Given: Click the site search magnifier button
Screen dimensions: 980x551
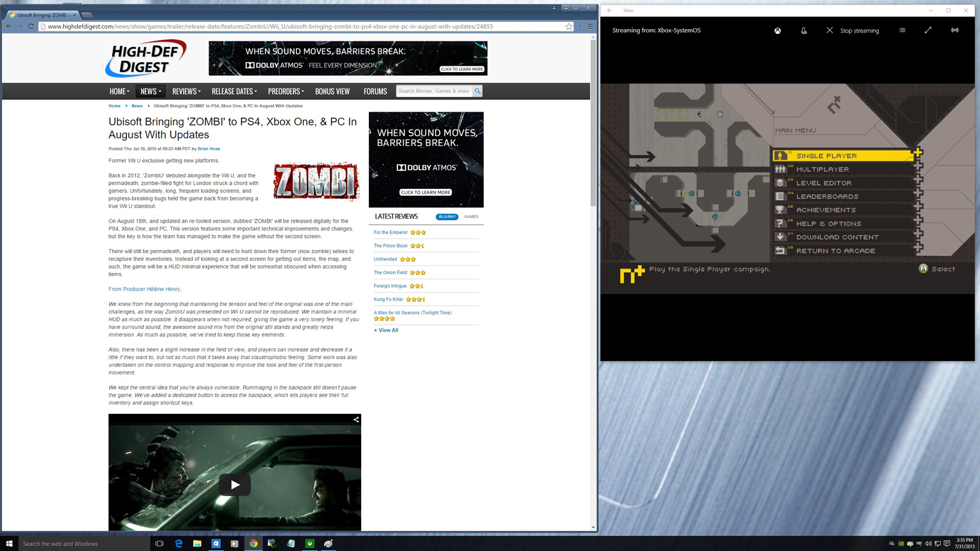Looking at the screenshot, I should coord(477,91).
